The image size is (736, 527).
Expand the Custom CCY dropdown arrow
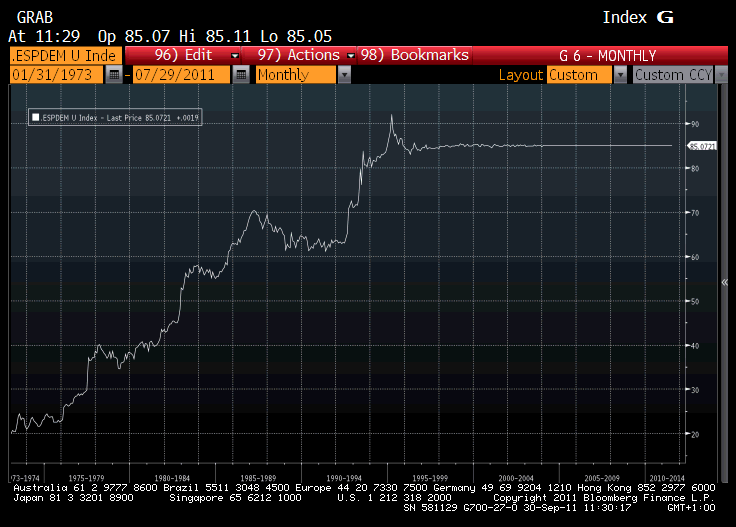click(x=721, y=75)
